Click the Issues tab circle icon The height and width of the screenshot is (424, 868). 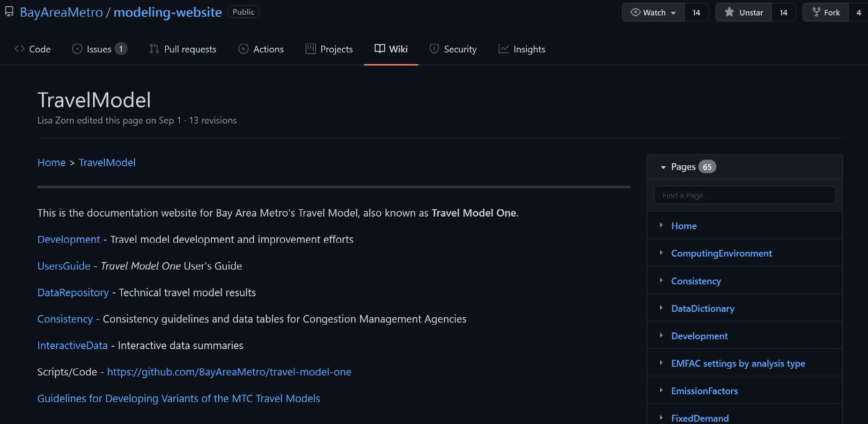click(x=77, y=49)
